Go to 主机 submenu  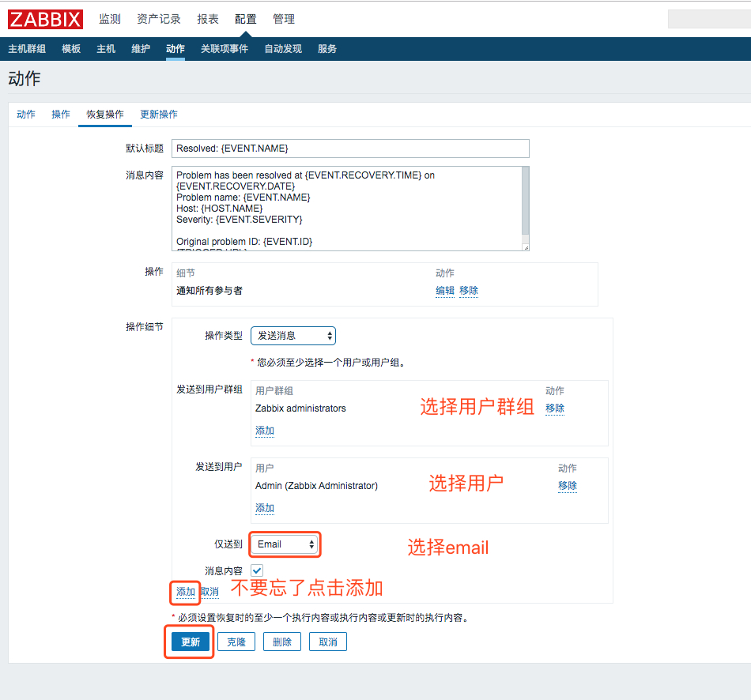(x=106, y=49)
